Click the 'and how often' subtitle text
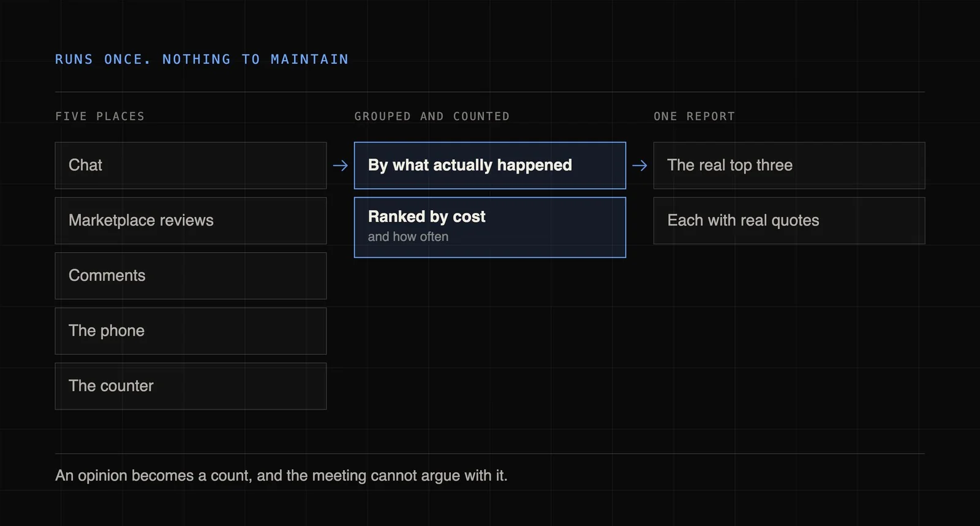This screenshot has width=980, height=526. point(408,237)
